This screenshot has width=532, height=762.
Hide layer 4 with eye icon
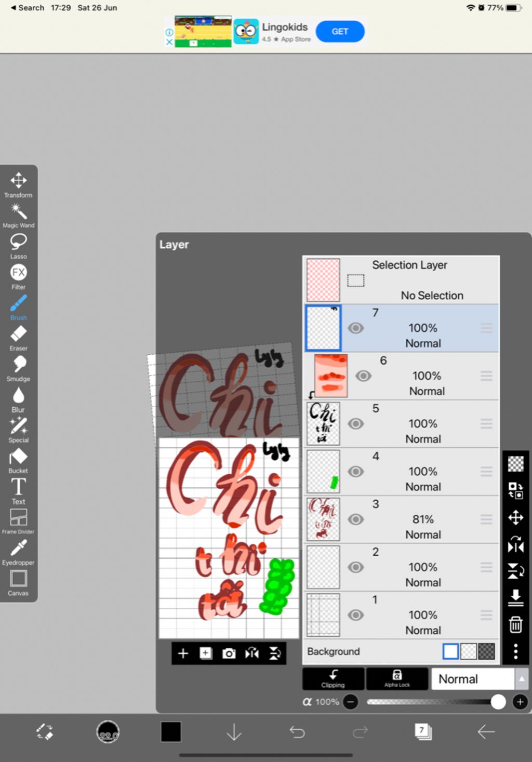355,471
